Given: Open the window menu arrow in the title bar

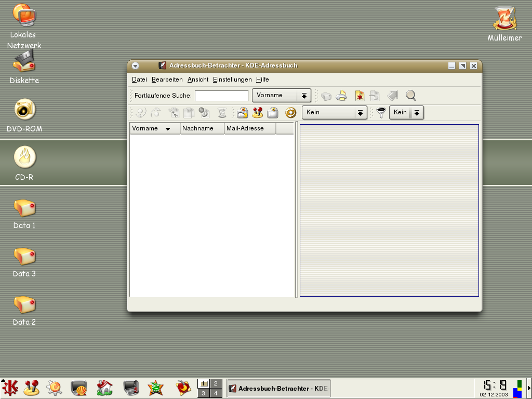Looking at the screenshot, I should click(x=136, y=65).
